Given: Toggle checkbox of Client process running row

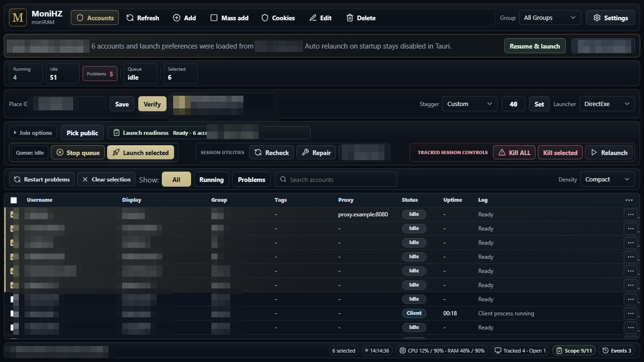Looking at the screenshot, I should 14,313.
